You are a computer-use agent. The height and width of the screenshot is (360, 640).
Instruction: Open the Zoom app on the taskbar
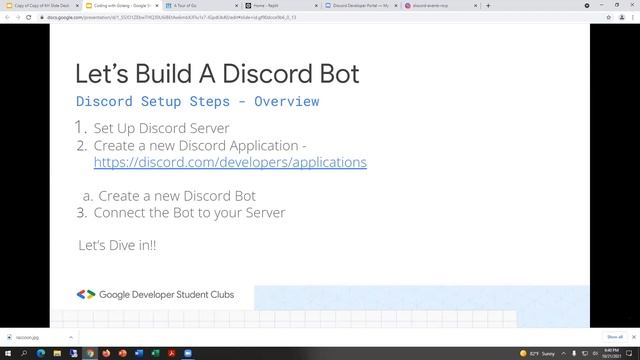point(188,353)
